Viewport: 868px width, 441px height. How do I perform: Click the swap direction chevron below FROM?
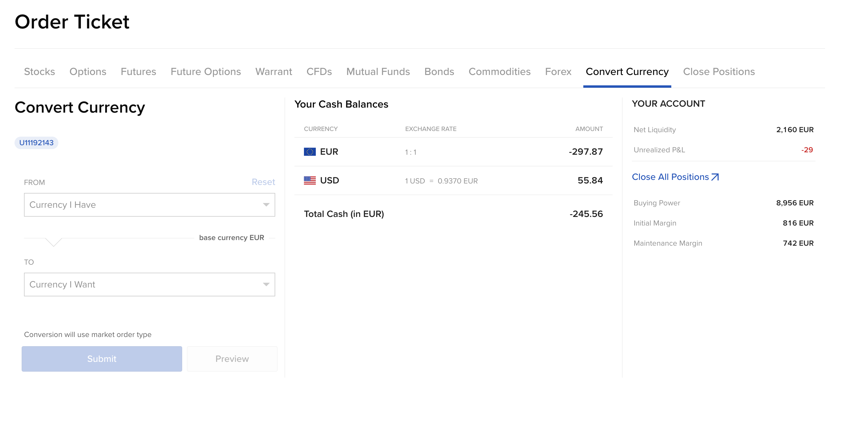coord(53,242)
